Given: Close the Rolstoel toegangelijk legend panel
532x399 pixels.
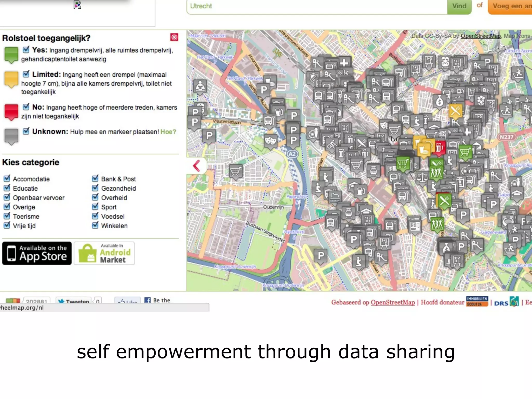Looking at the screenshot, I should pos(174,37).
